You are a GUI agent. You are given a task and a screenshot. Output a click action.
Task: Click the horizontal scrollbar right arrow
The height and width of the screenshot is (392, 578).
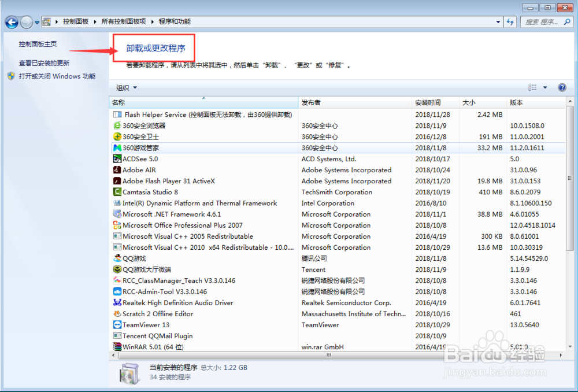[561, 356]
